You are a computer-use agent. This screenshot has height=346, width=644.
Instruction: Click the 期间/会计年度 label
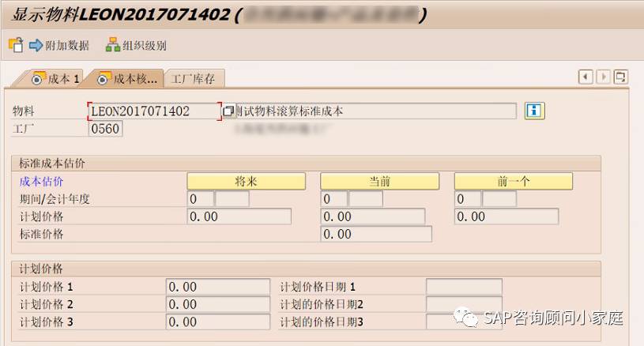tap(55, 200)
